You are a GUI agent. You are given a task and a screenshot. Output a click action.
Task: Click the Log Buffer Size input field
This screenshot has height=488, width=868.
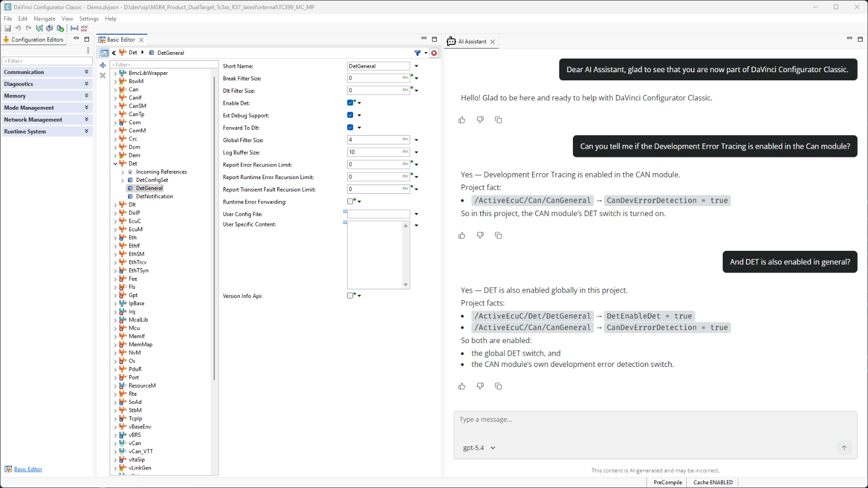coord(379,152)
